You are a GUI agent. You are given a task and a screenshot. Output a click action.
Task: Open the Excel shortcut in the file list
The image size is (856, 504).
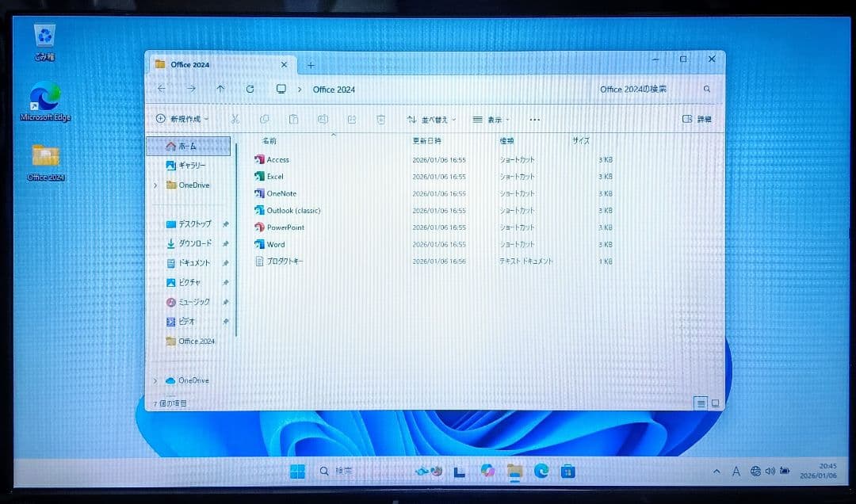pos(275,176)
